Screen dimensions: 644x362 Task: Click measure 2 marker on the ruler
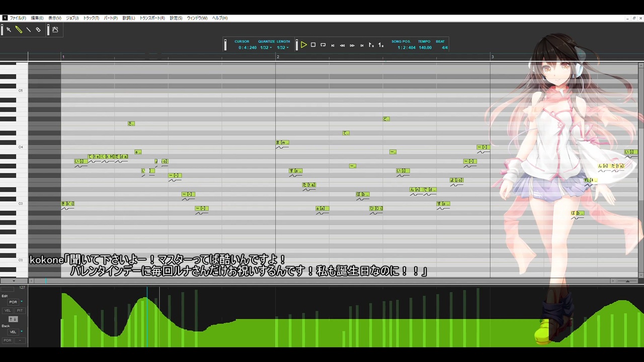[x=278, y=57]
